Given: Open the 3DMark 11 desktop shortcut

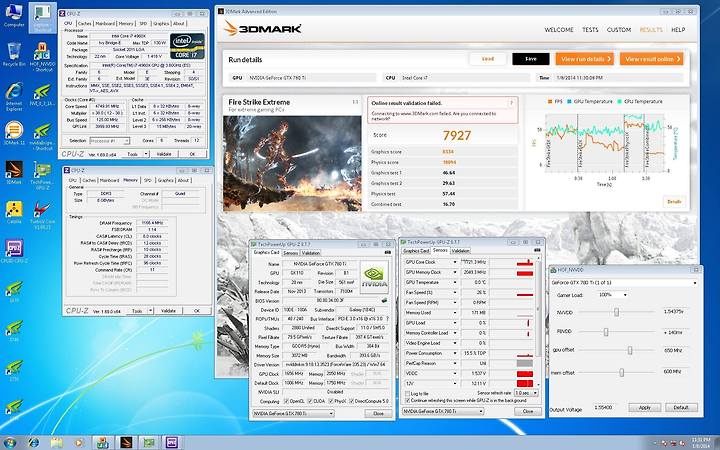Looking at the screenshot, I should [14, 135].
